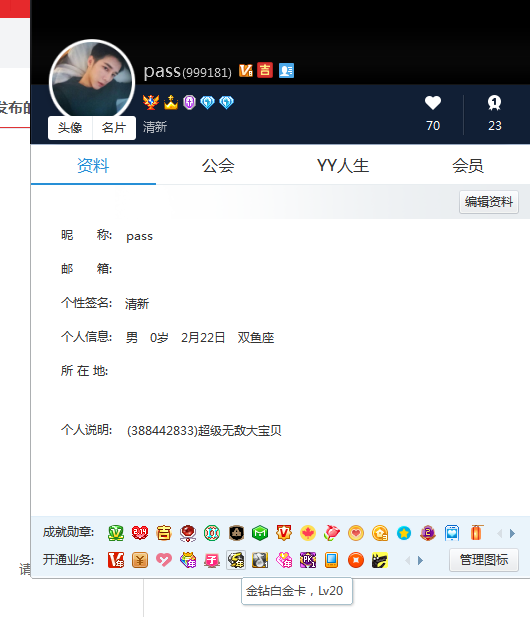Click the nickname value pass in 昵称 row
Viewport: 530px width, 617px height.
[139, 236]
